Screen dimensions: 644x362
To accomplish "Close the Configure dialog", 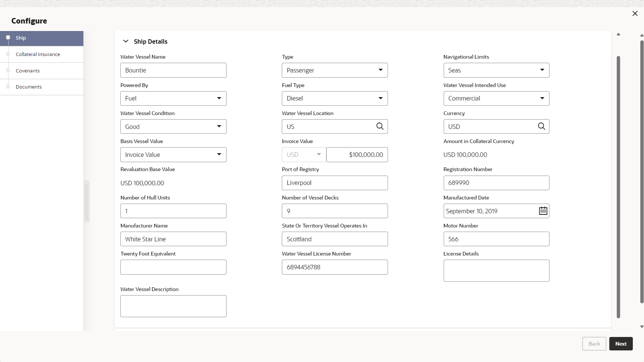I will [x=635, y=13].
